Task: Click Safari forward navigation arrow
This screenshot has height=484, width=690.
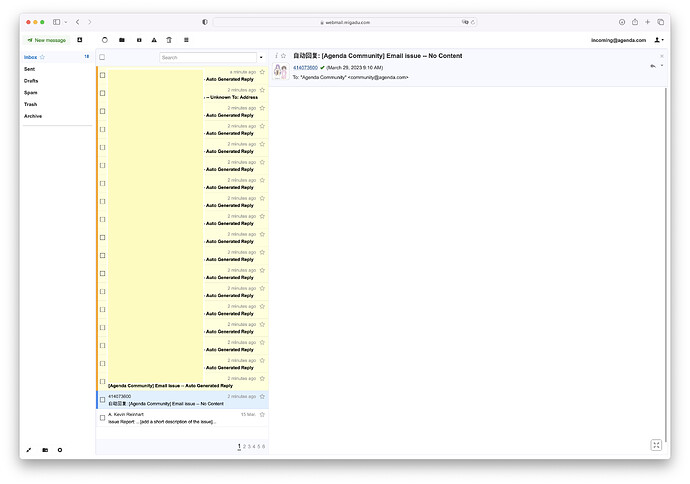Action: tap(89, 22)
